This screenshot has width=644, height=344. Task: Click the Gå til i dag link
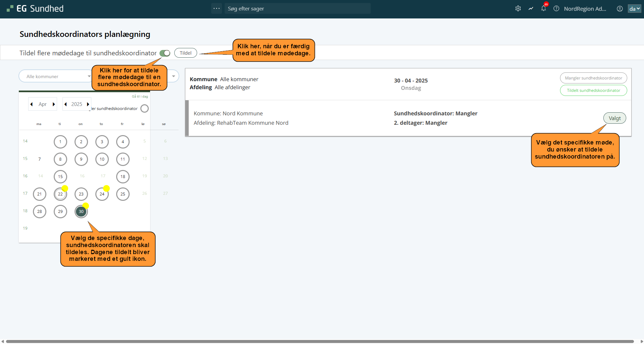(x=140, y=97)
